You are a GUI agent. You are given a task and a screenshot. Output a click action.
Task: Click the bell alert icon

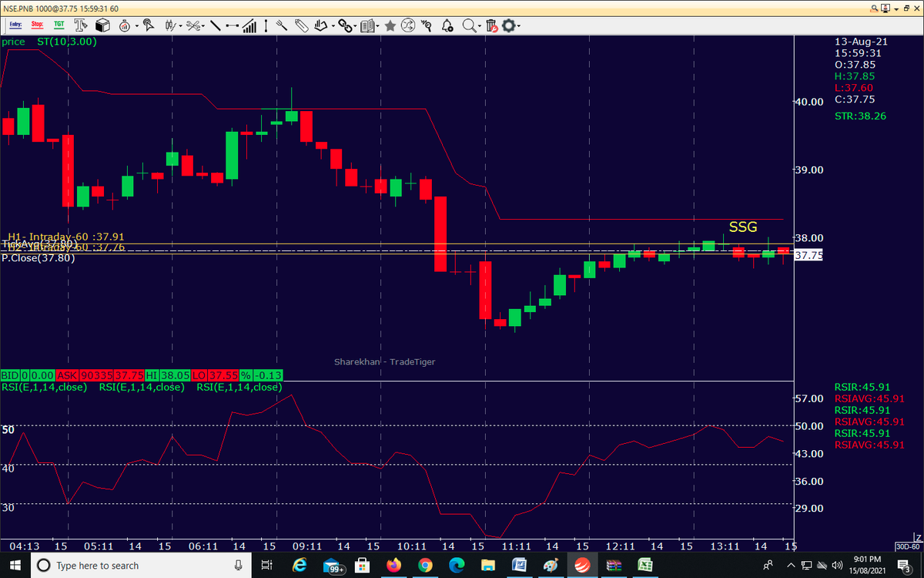click(447, 25)
